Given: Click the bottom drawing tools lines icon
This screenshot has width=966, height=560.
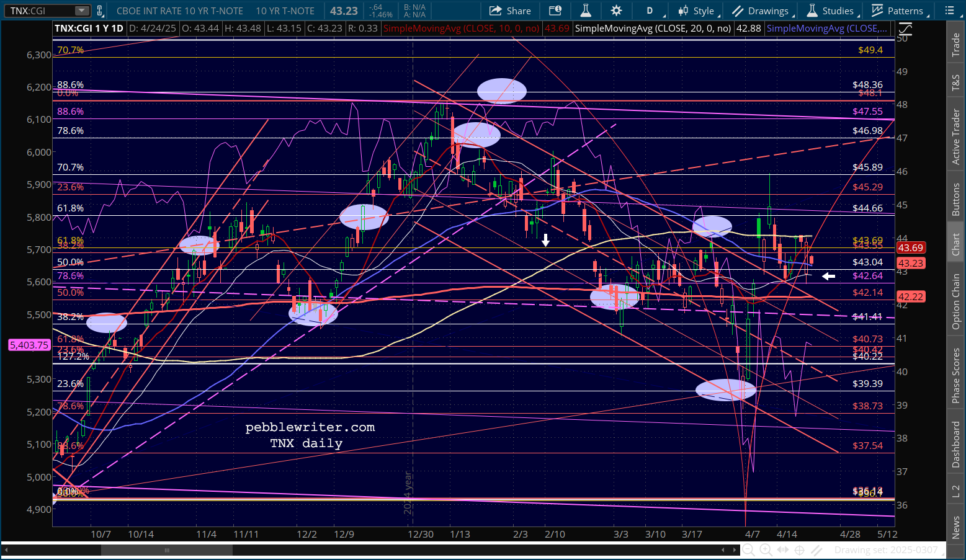Looking at the screenshot, I should pos(816,550).
